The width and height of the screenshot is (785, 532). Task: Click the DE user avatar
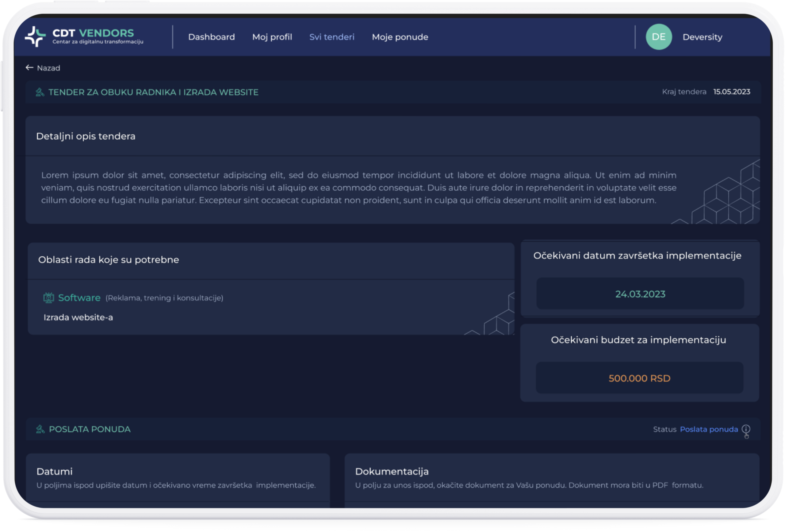(658, 37)
